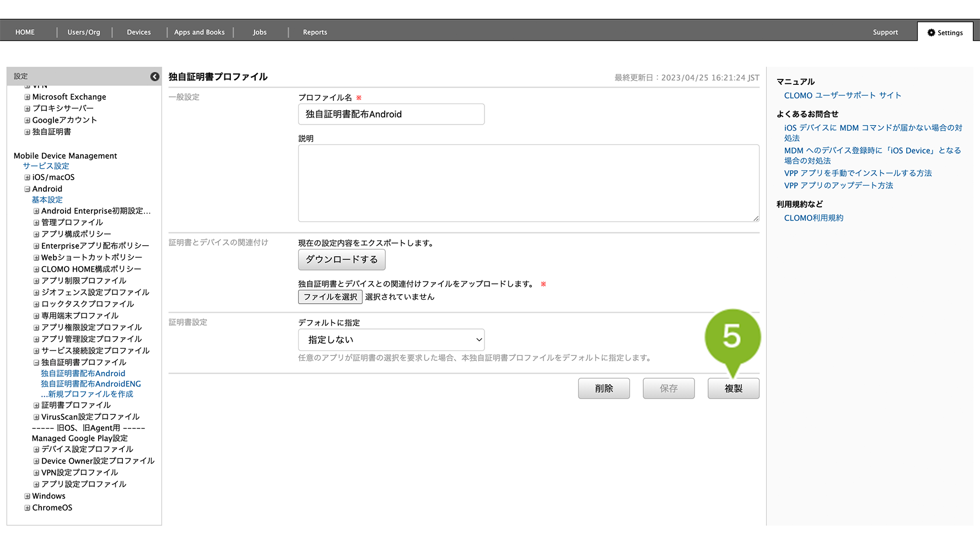
Task: Expand the Windows tree node
Action: pos(27,496)
